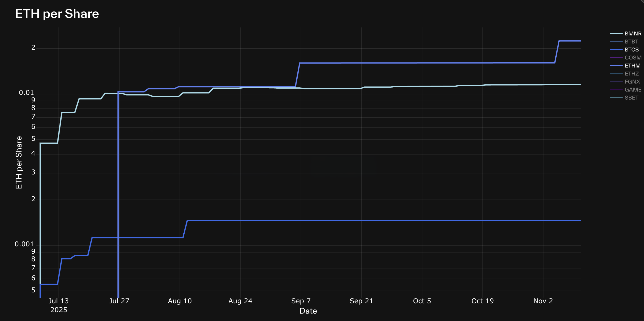644x321 pixels.
Task: Show the SBET legend series
Action: coord(631,98)
